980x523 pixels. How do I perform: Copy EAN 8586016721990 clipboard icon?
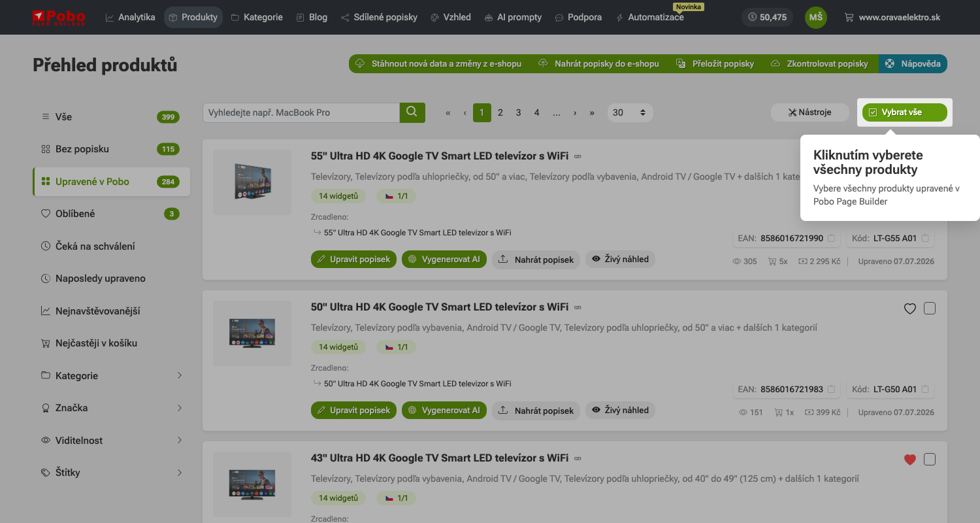832,239
